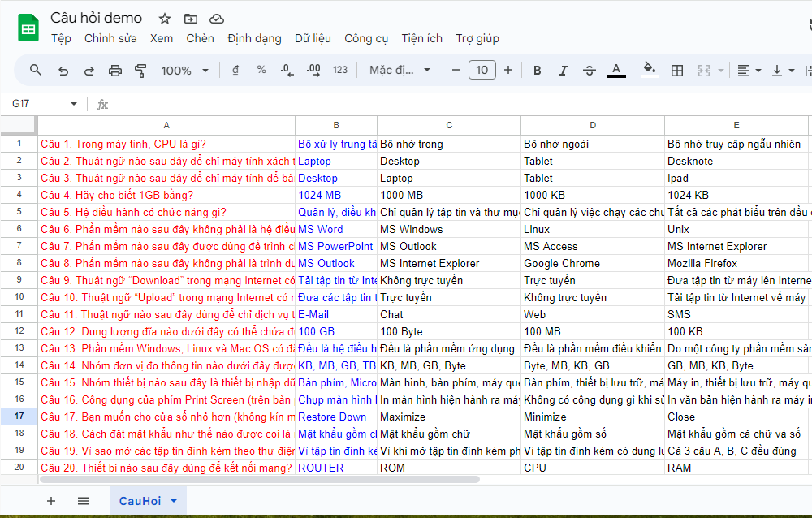Click the move to folder icon
This screenshot has width=812, height=518.
(x=191, y=19)
